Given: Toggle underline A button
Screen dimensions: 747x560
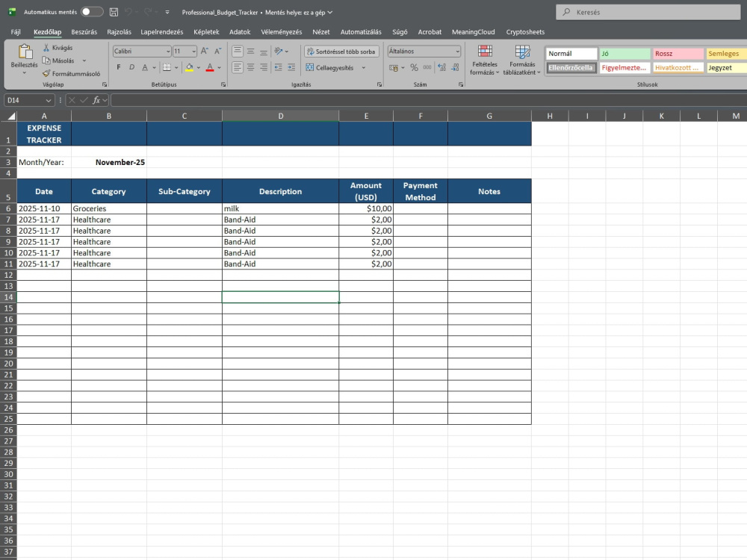Looking at the screenshot, I should (x=145, y=68).
